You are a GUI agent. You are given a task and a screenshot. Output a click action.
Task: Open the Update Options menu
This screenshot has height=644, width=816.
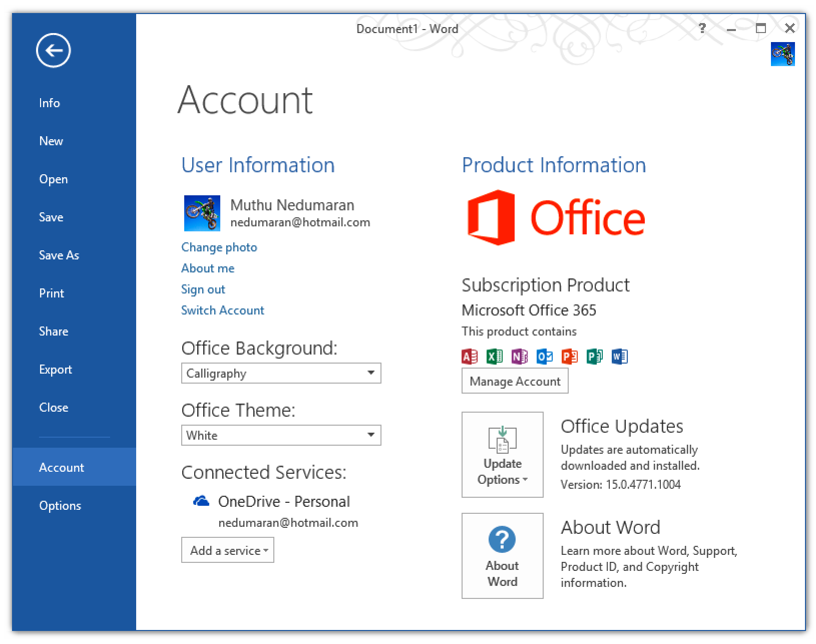pos(502,455)
